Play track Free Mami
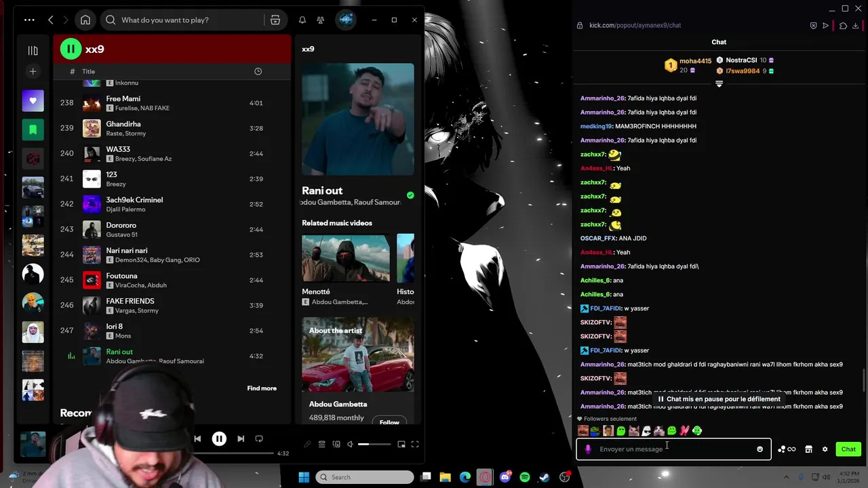 [172, 103]
